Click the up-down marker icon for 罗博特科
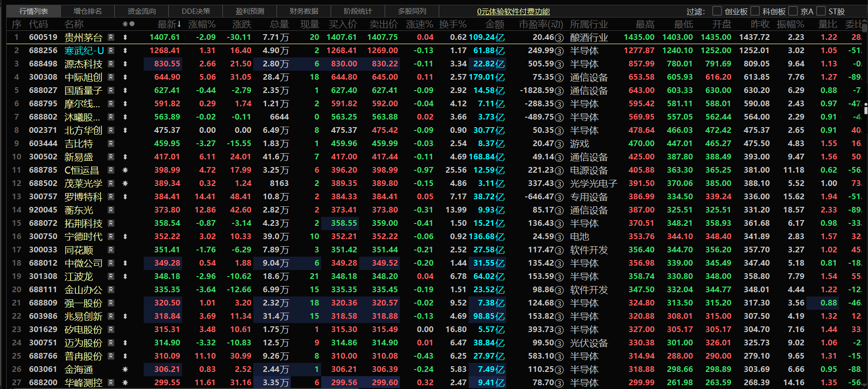The height and width of the screenshot is (389, 868). (125, 196)
